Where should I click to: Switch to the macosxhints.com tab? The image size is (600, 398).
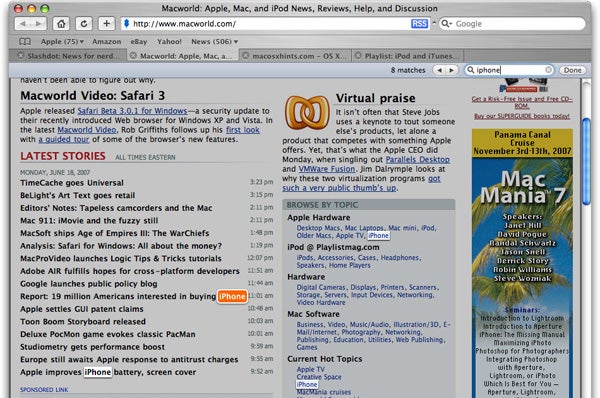pos(295,56)
